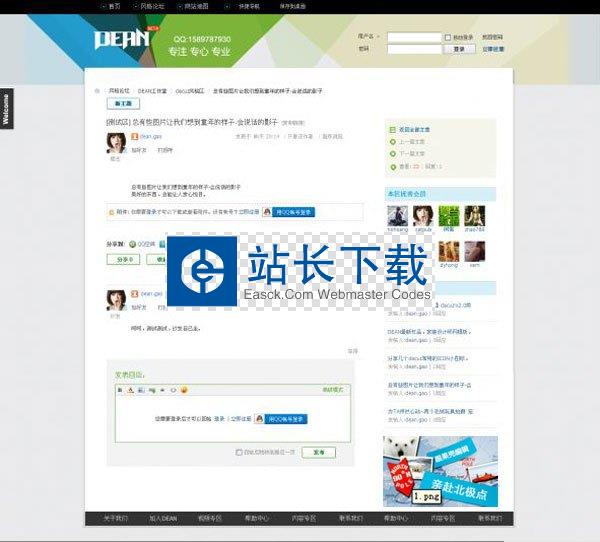This screenshot has height=542, width=600.
Task: Click the green next-article arrow icon in sidebar
Action: pos(393,154)
